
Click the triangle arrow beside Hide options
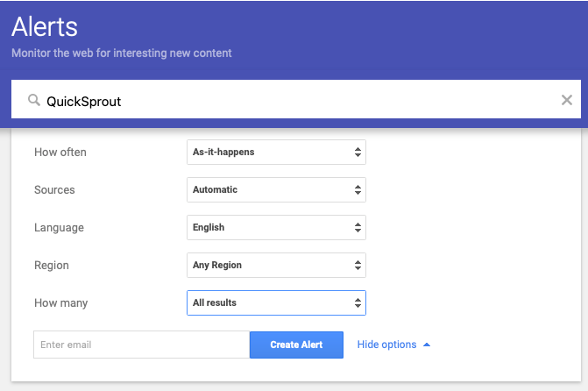pos(427,345)
